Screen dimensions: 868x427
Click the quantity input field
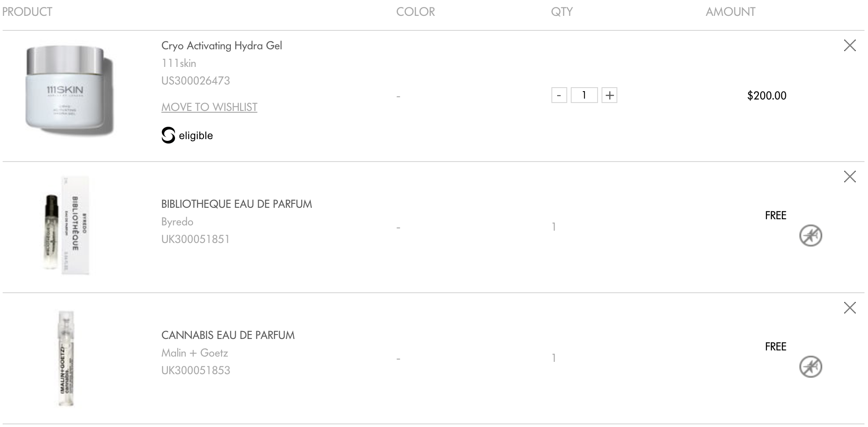(x=584, y=95)
